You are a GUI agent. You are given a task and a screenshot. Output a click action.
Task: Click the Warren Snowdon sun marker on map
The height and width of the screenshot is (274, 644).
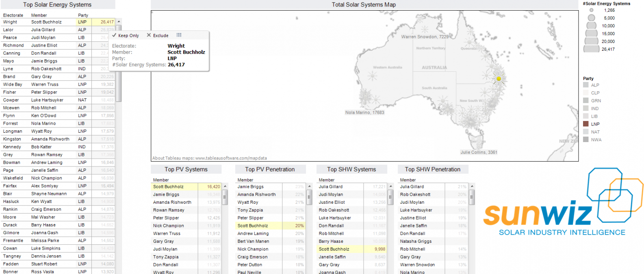[x=425, y=30]
